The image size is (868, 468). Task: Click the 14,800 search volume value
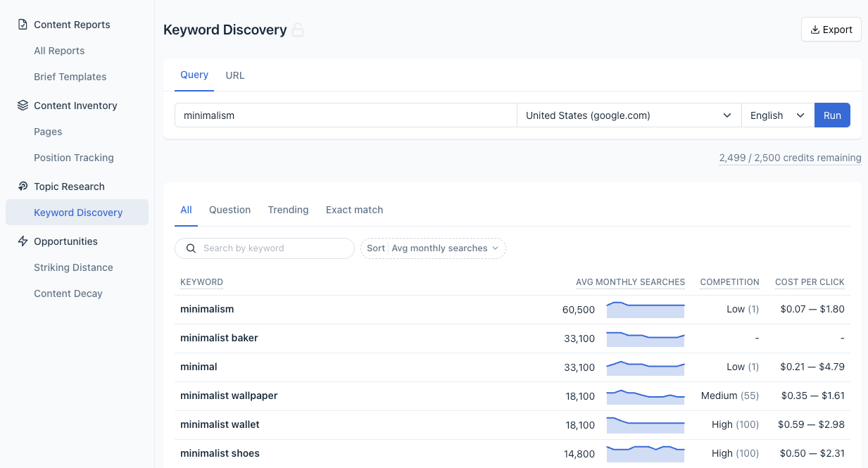[579, 454]
